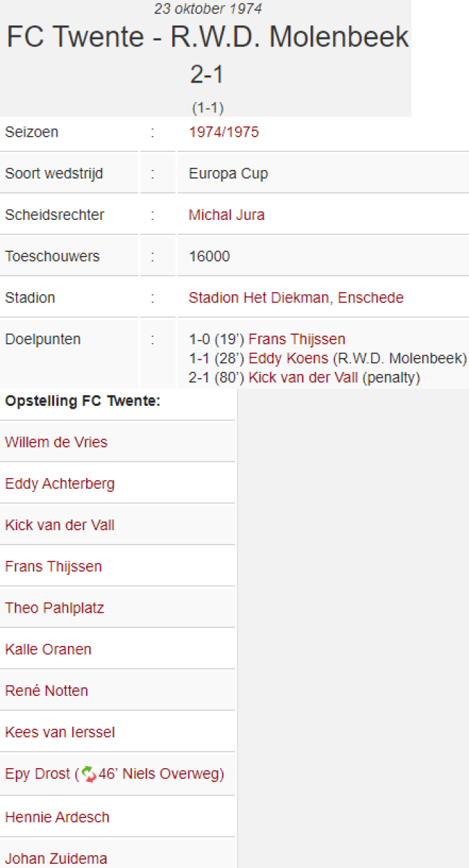Click Kick van der Vall penalty scorer link
This screenshot has width=469, height=868.
click(x=303, y=378)
